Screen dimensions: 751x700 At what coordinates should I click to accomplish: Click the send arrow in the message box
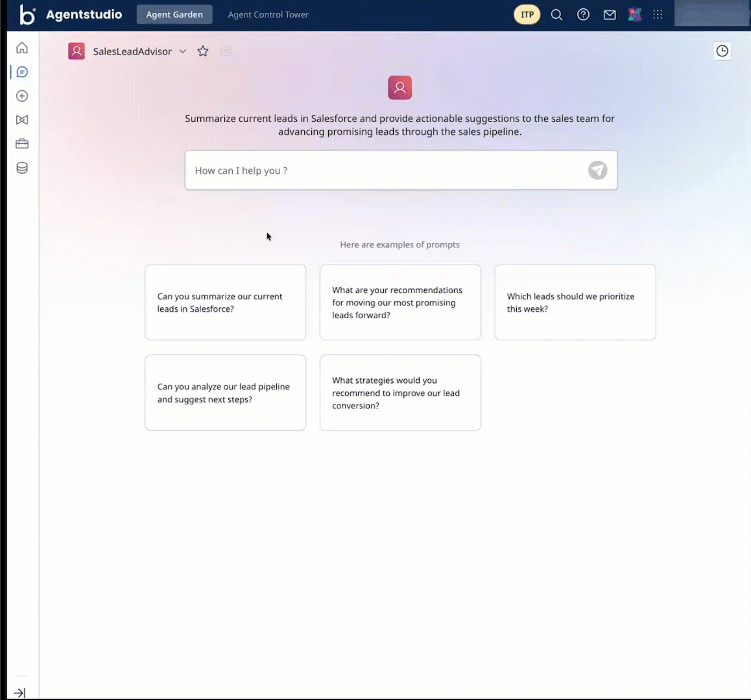[597, 170]
